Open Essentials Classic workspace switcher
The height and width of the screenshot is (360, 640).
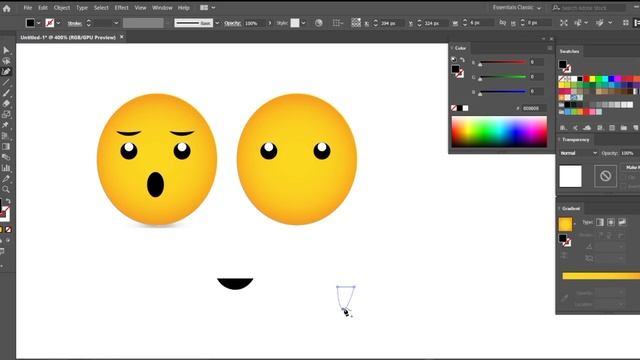click(x=516, y=8)
